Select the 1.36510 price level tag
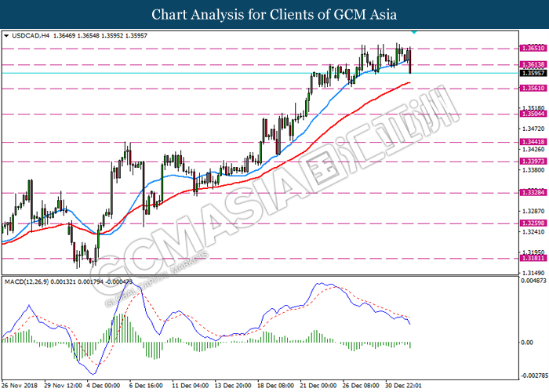The image size is (549, 392). pos(533,49)
